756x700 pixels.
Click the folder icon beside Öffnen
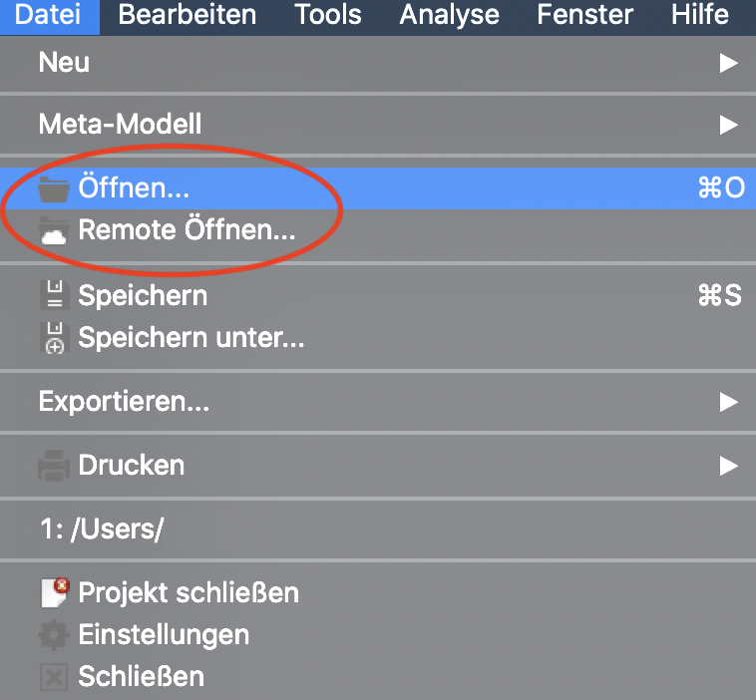tap(54, 188)
